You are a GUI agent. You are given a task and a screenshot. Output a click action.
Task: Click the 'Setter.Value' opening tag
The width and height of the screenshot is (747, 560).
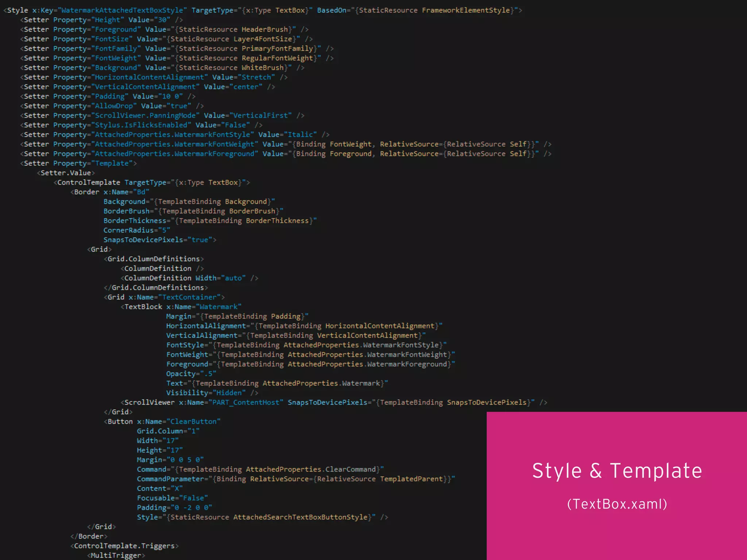pos(66,173)
